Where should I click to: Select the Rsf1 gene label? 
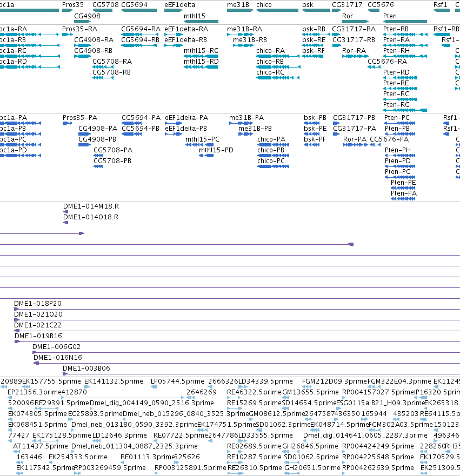[x=440, y=5]
